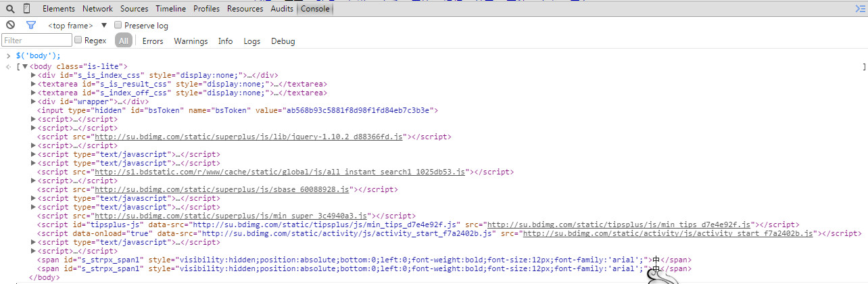Follow the src link to min_tips_d7e4e92f.js
Viewport: 868px width, 284px height.
pyautogui.click(x=619, y=224)
